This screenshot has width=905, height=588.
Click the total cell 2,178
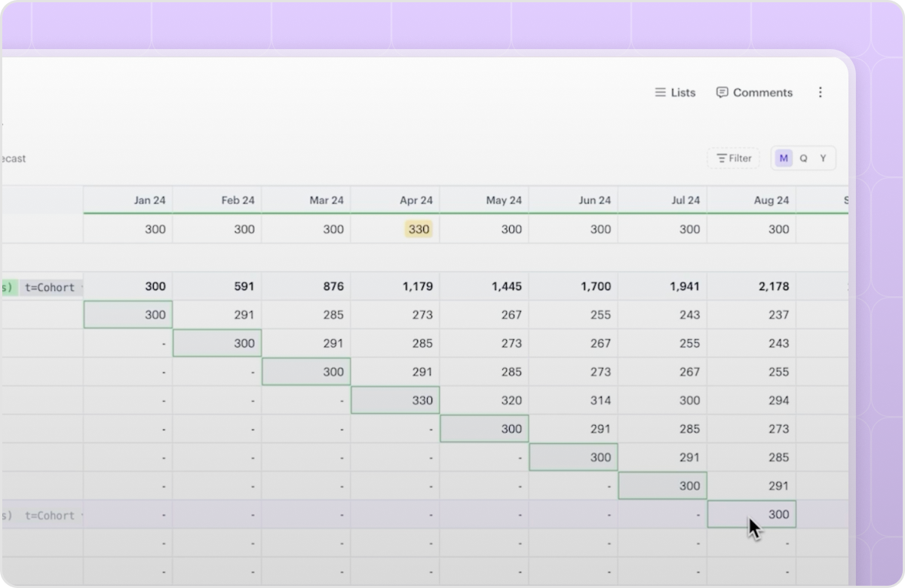point(751,286)
